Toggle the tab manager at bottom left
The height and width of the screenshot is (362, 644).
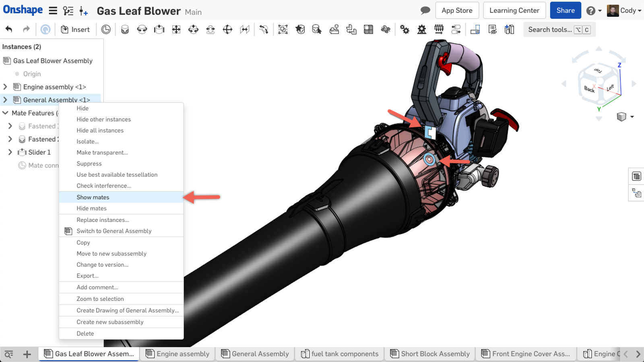coord(9,354)
